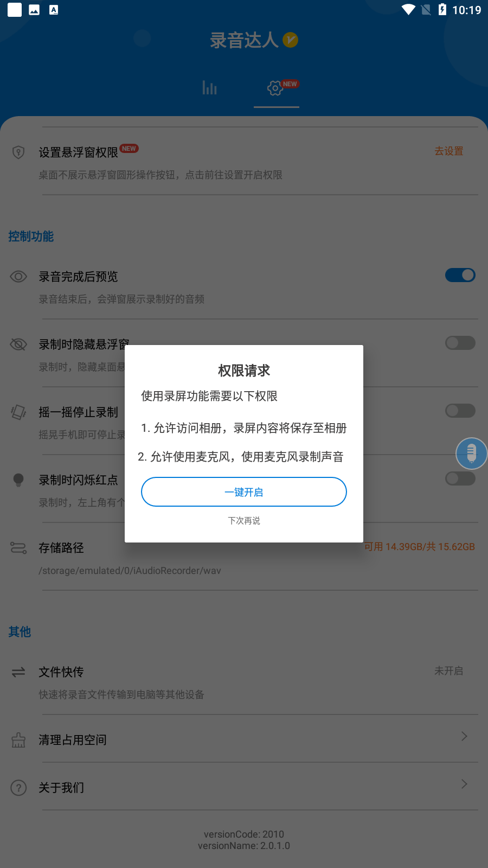Expand 关于我们 with its right chevron

point(464,784)
